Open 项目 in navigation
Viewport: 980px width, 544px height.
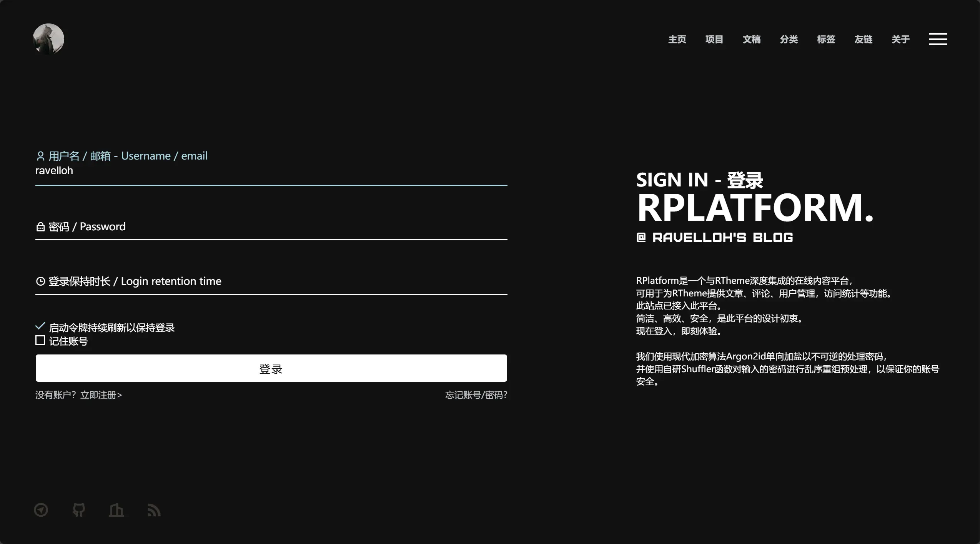pos(714,39)
